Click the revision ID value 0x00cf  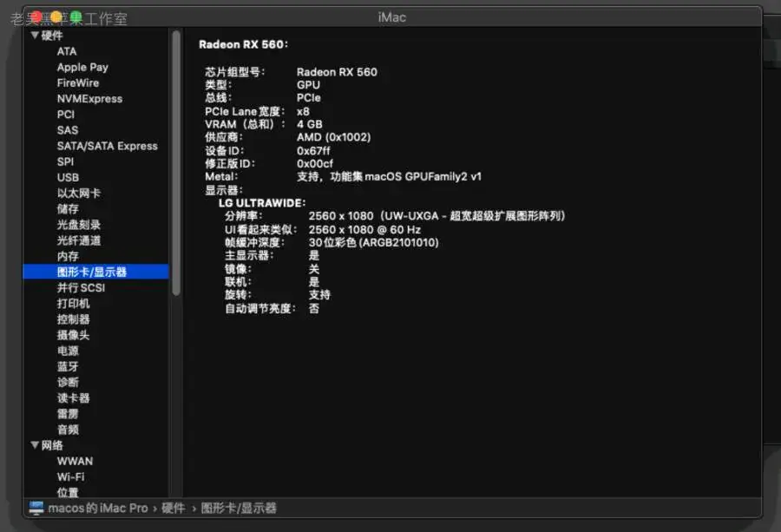(x=315, y=163)
